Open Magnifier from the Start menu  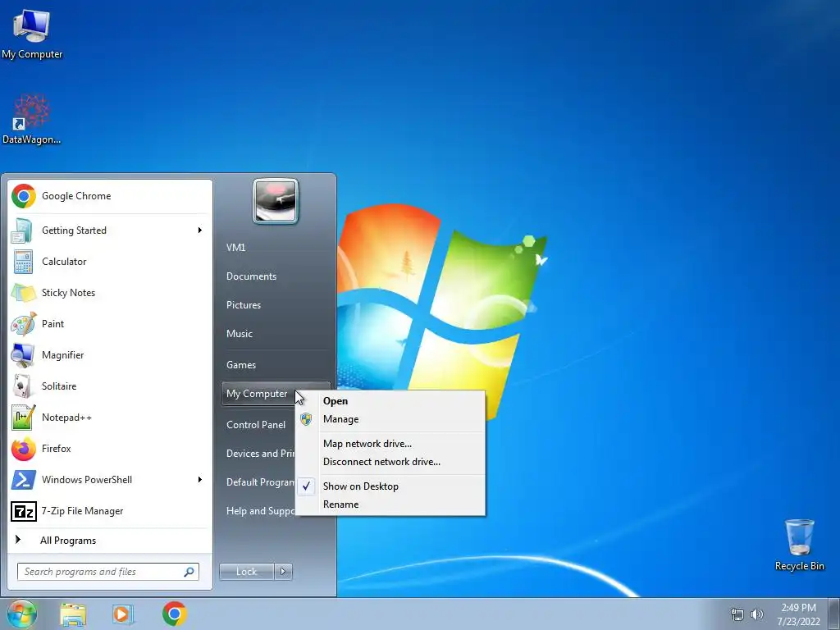[109, 354]
